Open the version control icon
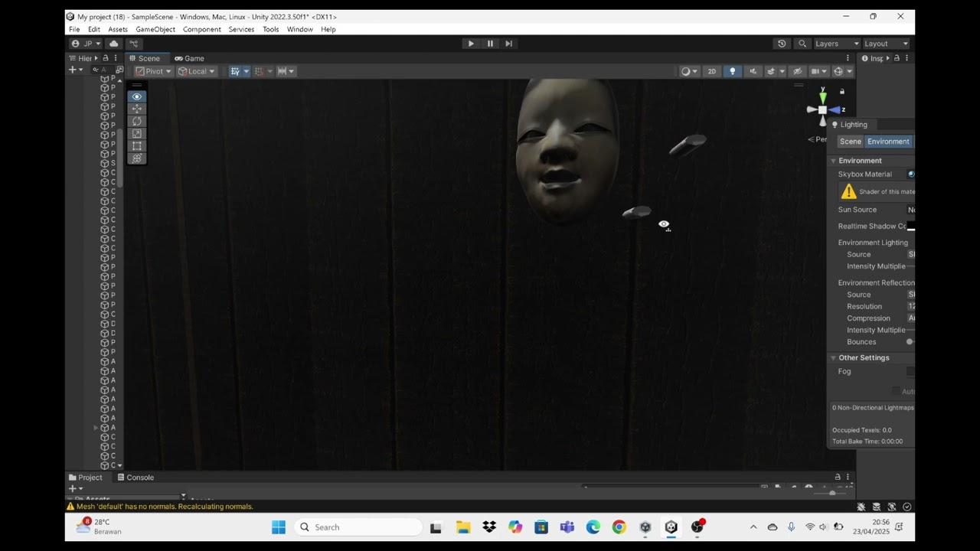The image size is (980, 551). pos(133,44)
